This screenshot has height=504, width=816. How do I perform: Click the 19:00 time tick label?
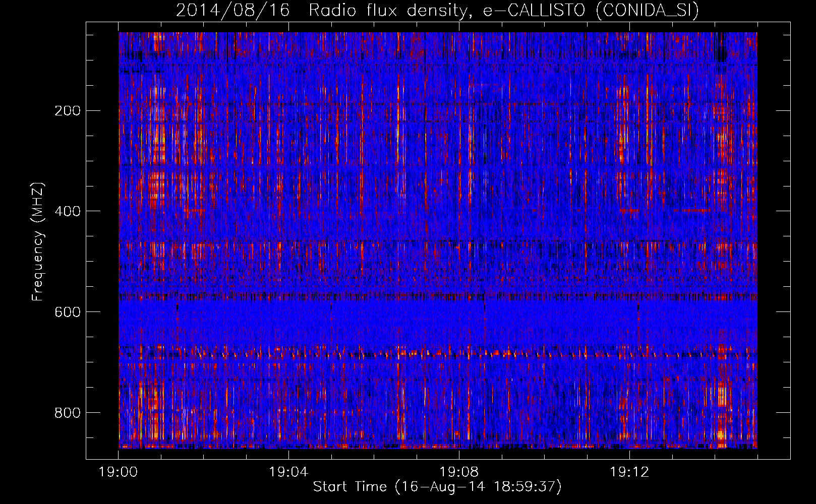pos(118,472)
